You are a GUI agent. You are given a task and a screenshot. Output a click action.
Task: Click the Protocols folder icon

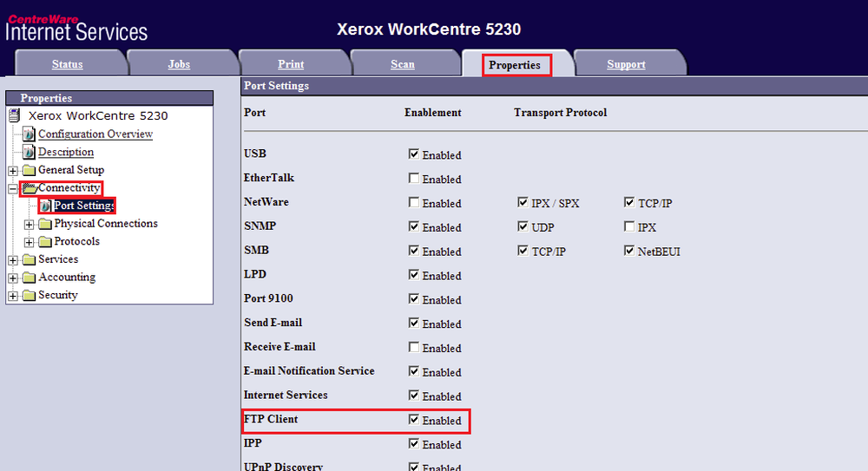(44, 242)
